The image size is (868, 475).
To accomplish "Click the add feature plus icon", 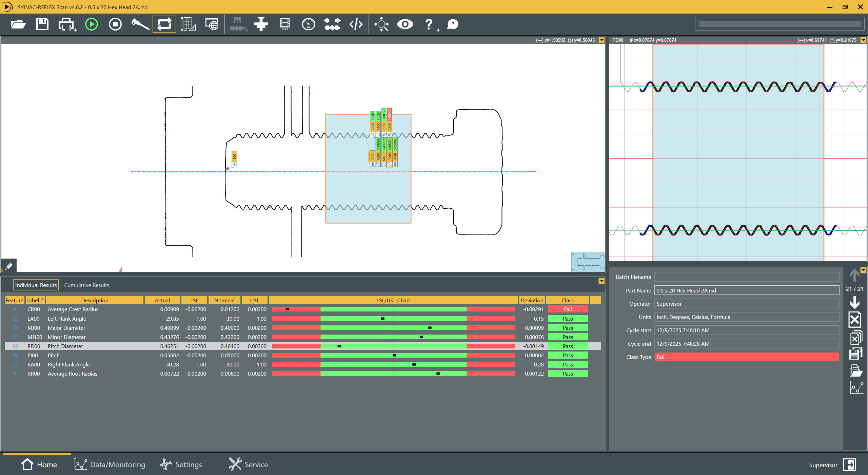I will click(261, 24).
